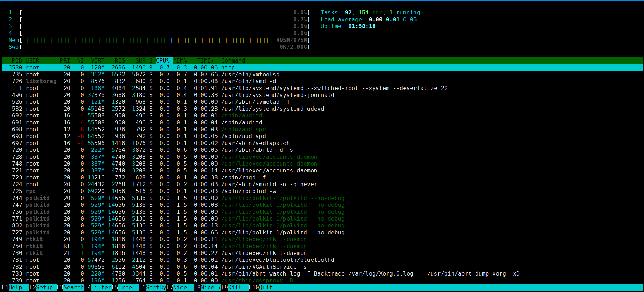This screenshot has height=292, width=644.
Task: Select the bluetoothd process row
Action: (323, 260)
